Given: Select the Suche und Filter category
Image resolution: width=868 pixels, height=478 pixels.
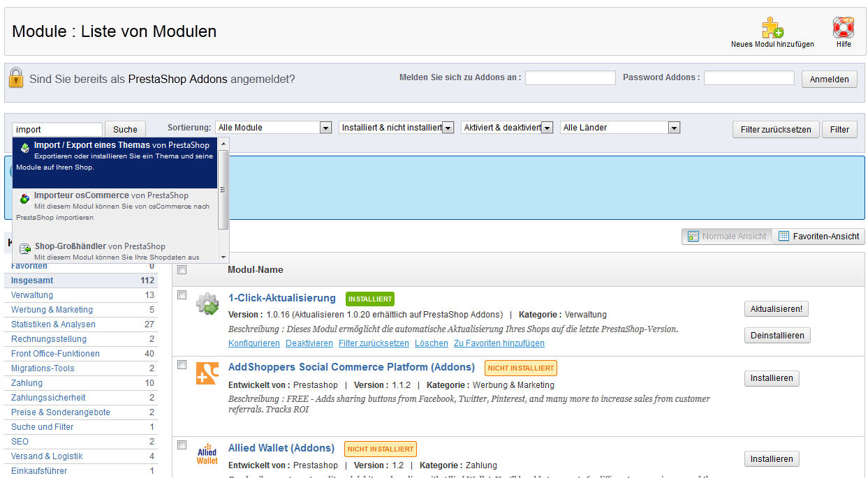Looking at the screenshot, I should [81, 427].
